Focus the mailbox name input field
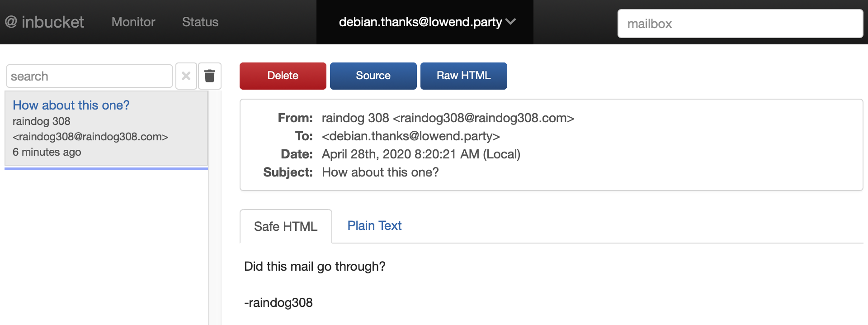The width and height of the screenshot is (868, 325). pyautogui.click(x=740, y=24)
